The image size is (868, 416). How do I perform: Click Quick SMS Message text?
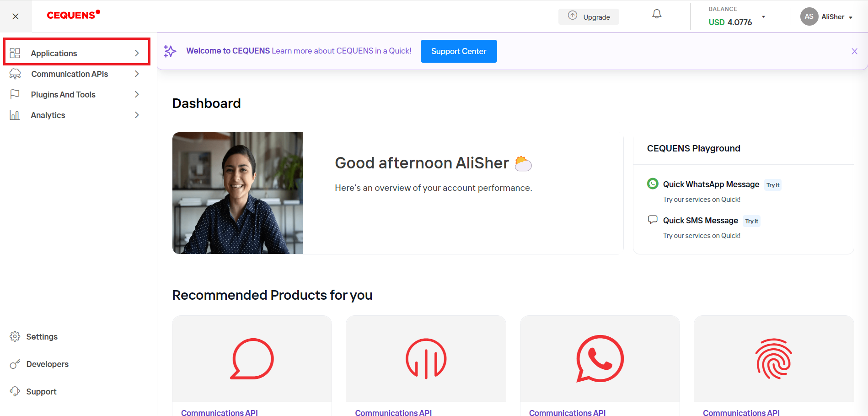pos(701,220)
